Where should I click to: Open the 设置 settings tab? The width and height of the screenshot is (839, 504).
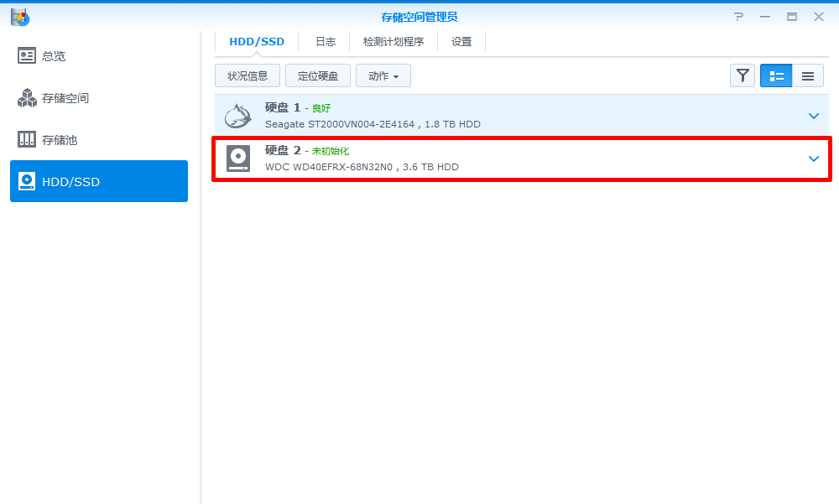(x=461, y=42)
